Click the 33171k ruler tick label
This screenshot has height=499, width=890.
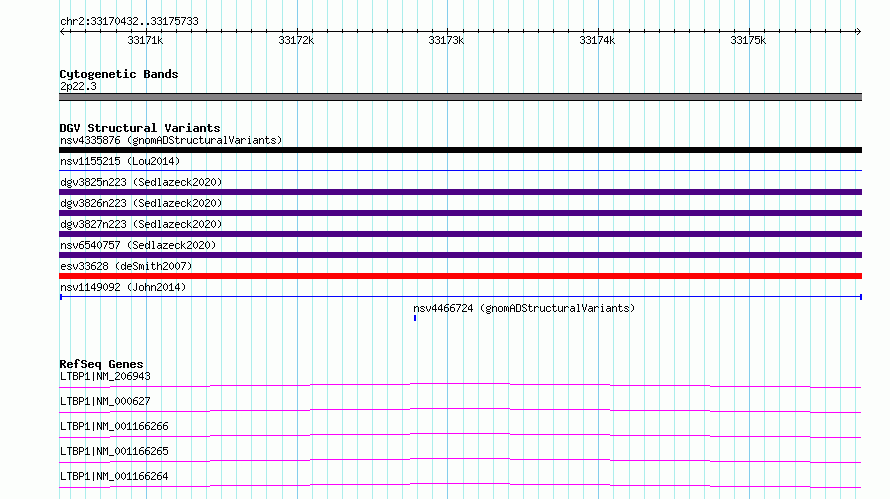(x=145, y=40)
